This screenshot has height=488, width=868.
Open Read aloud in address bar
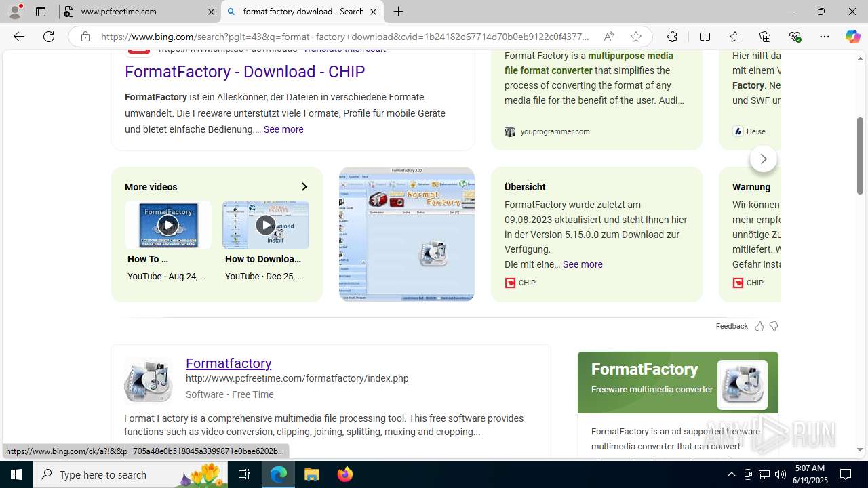click(609, 37)
